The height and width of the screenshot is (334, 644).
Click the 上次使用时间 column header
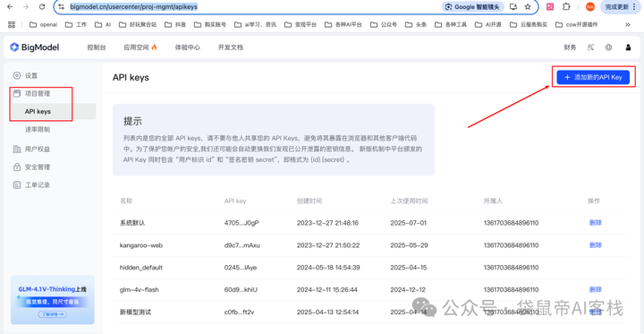tap(409, 201)
